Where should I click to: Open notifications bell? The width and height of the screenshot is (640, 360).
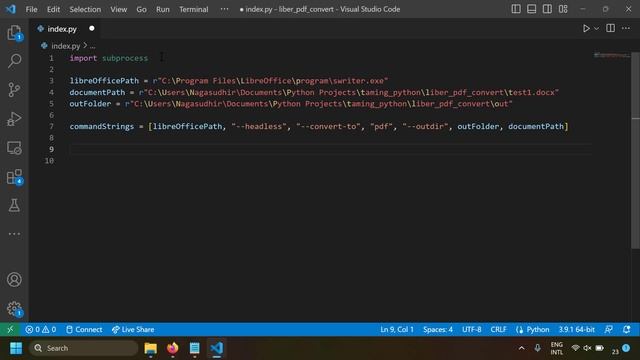click(x=627, y=329)
